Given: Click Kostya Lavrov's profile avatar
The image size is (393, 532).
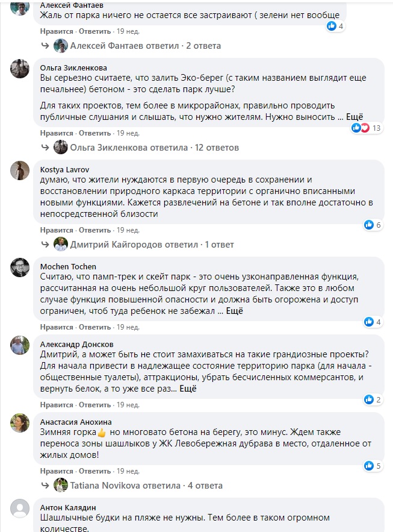Looking at the screenshot, I should (x=20, y=170).
